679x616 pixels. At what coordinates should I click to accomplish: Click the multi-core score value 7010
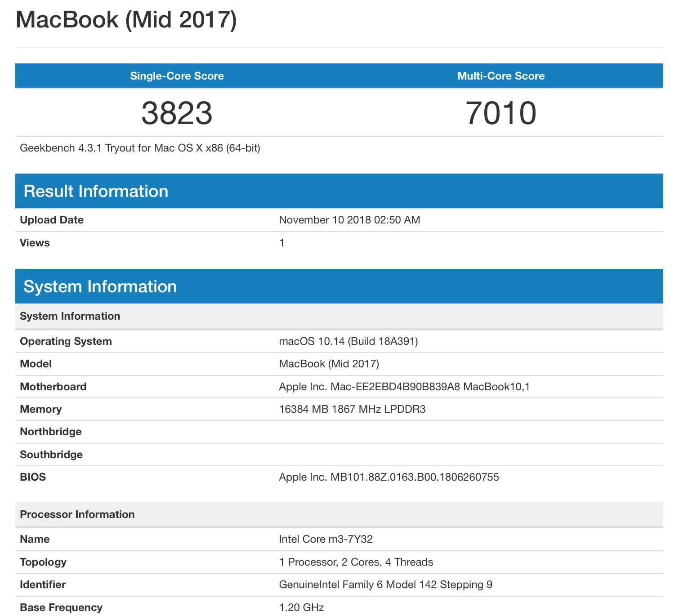pyautogui.click(x=501, y=113)
